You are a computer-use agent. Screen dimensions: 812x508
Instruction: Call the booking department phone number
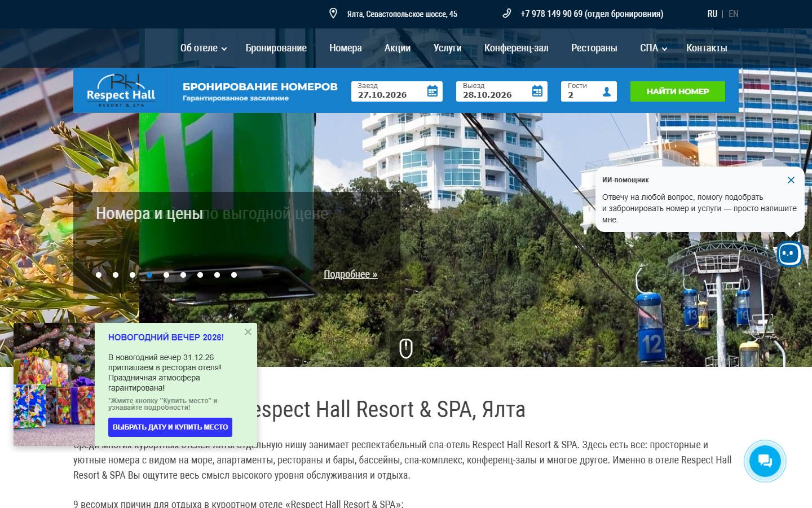pyautogui.click(x=592, y=14)
